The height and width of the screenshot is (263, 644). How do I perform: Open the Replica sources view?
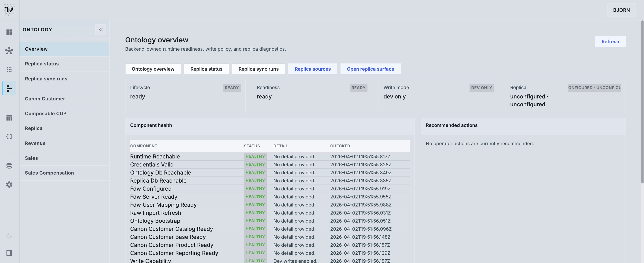(x=312, y=69)
